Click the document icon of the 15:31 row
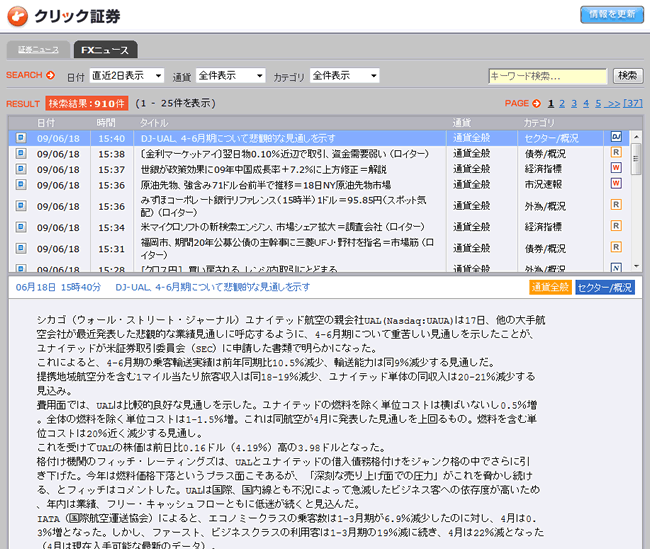Image resolution: width=650 pixels, height=549 pixels. 21,248
